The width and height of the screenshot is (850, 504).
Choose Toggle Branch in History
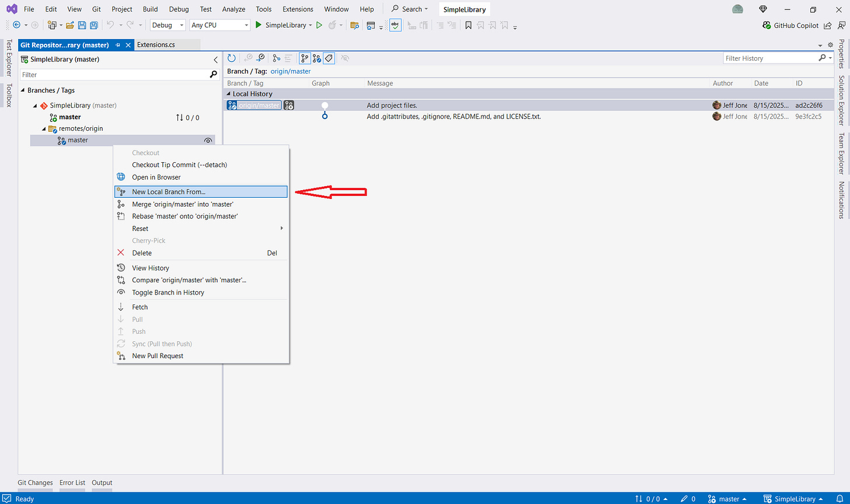[x=201, y=292]
